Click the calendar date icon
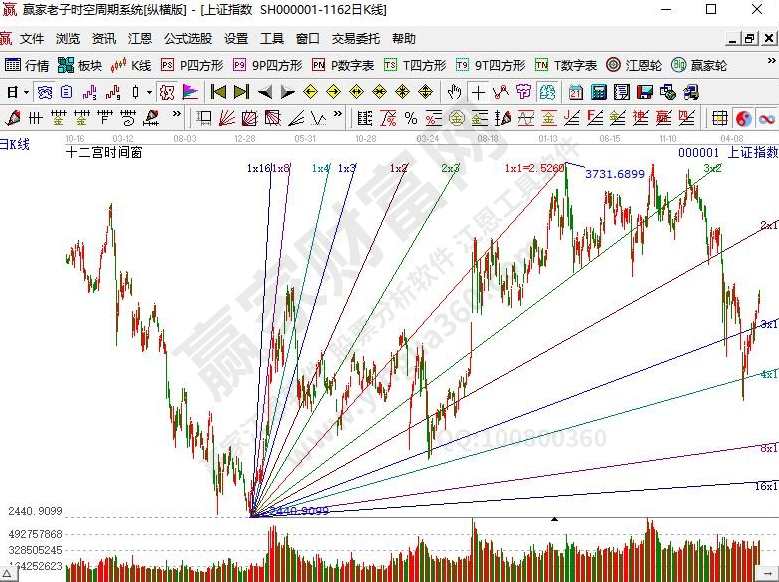This screenshot has height=582, width=779. [576, 92]
